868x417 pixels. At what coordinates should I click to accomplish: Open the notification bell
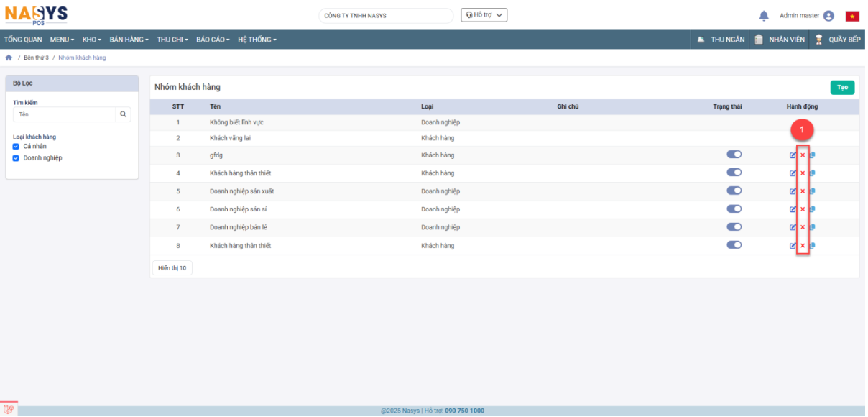pos(764,16)
